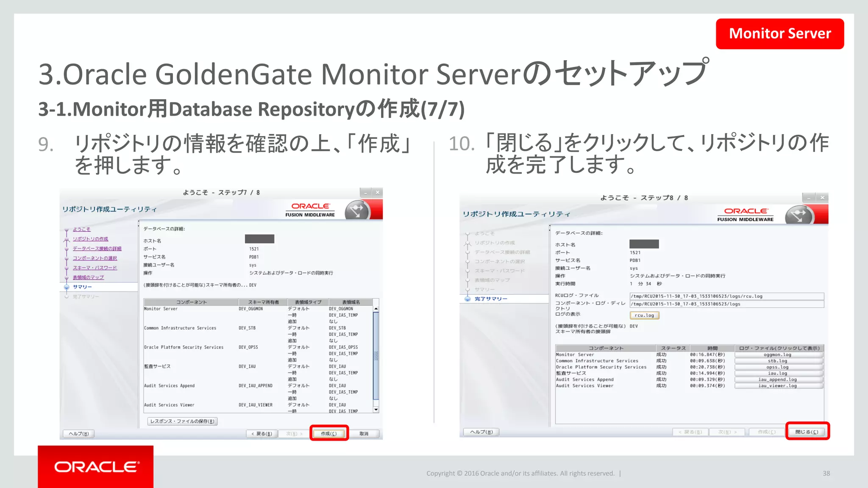Click the コンポーネント・ログ・ディレクトリ path field
The width and height of the screenshot is (868, 488).
727,304
